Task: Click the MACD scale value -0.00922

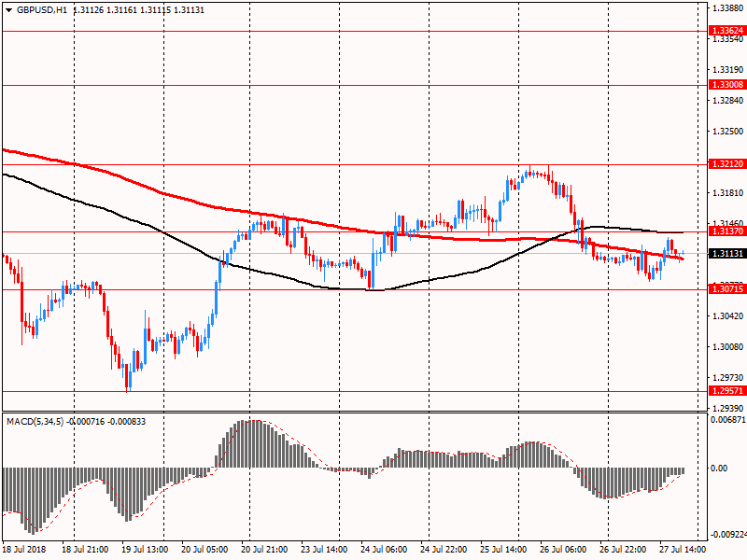Action: click(x=728, y=535)
